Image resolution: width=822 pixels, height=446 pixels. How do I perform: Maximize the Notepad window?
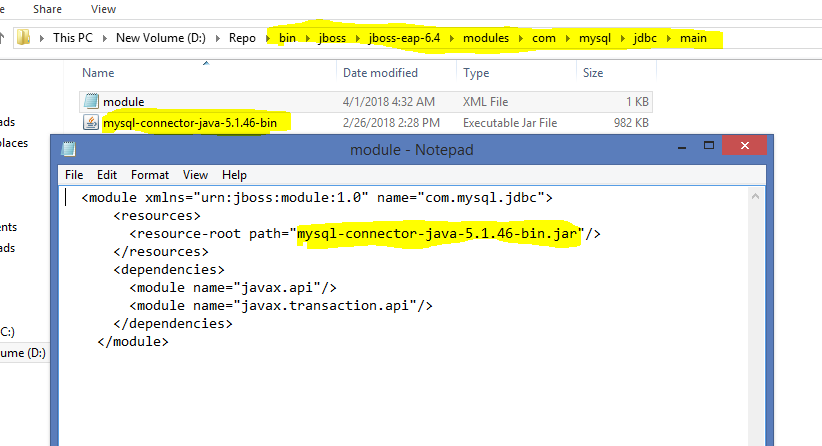click(709, 146)
